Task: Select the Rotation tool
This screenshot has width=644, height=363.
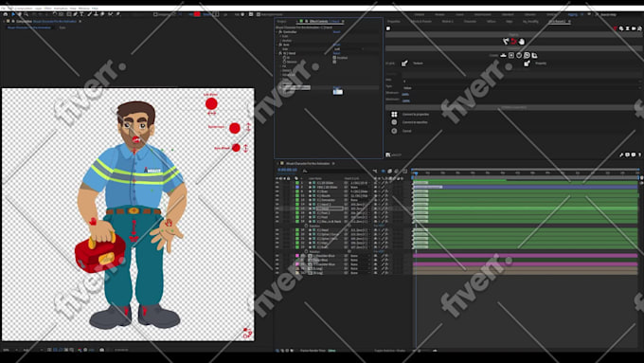Action: 55,14
